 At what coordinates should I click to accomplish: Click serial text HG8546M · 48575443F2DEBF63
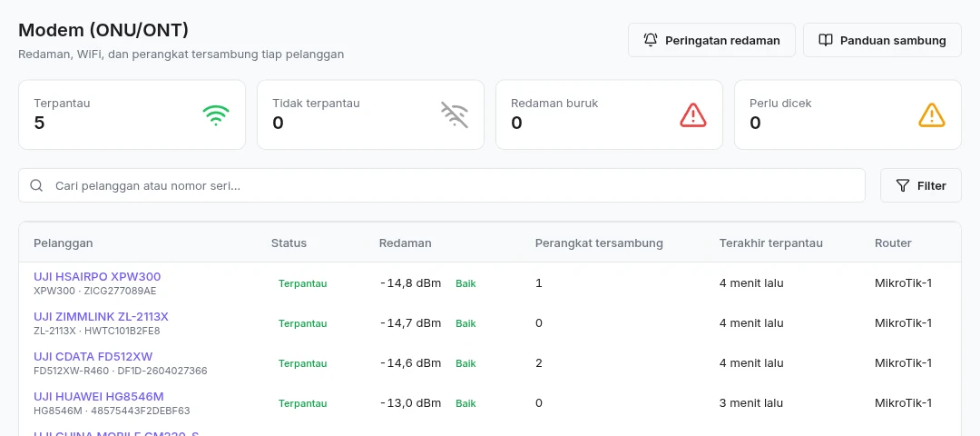[x=112, y=411]
